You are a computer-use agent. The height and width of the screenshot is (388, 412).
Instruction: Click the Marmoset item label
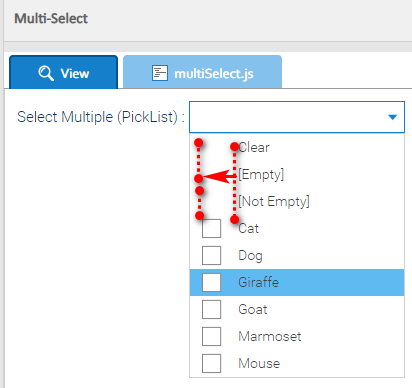[270, 336]
